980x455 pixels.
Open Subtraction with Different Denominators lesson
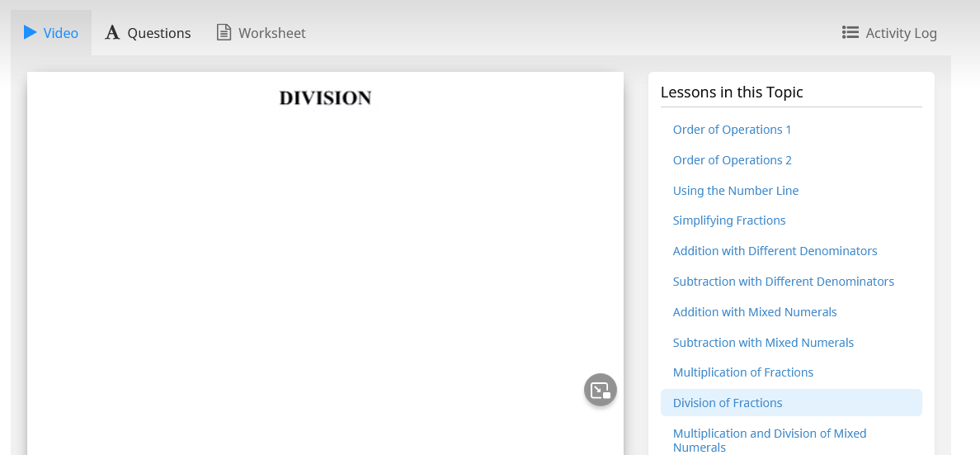click(x=783, y=282)
